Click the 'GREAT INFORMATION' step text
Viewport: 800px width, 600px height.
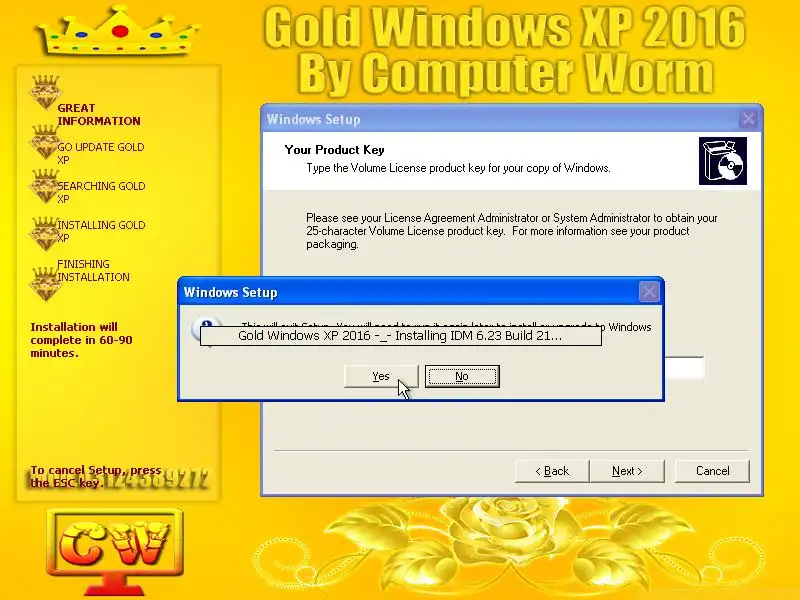click(99, 115)
